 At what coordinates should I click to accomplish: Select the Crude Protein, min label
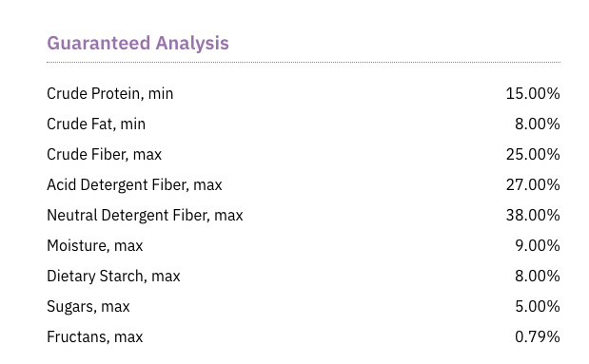(x=110, y=93)
